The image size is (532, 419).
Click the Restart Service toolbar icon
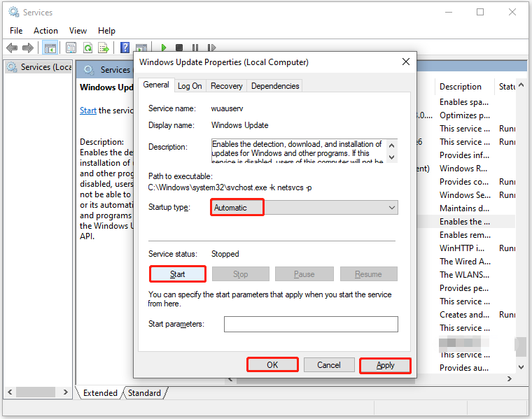click(211, 48)
